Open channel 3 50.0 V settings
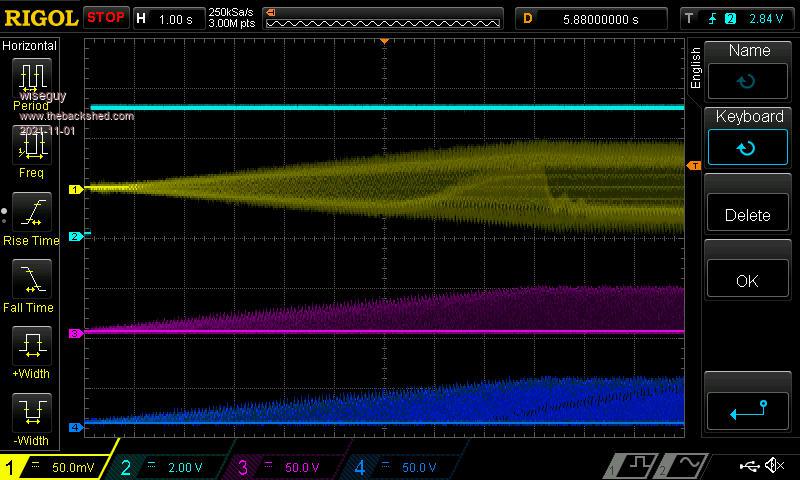 (x=290, y=467)
